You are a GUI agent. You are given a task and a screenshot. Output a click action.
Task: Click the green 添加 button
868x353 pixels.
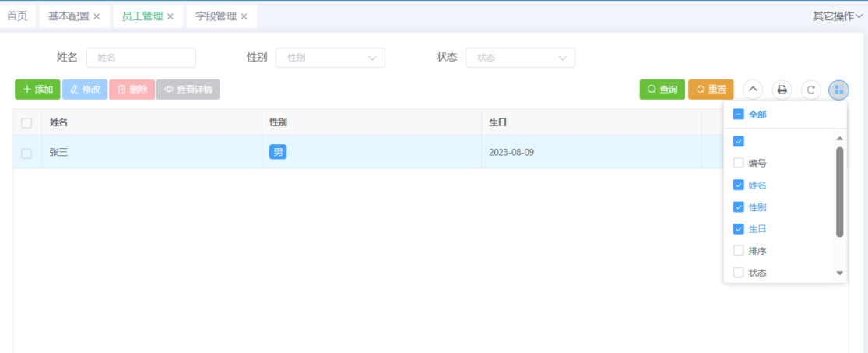pyautogui.click(x=37, y=90)
